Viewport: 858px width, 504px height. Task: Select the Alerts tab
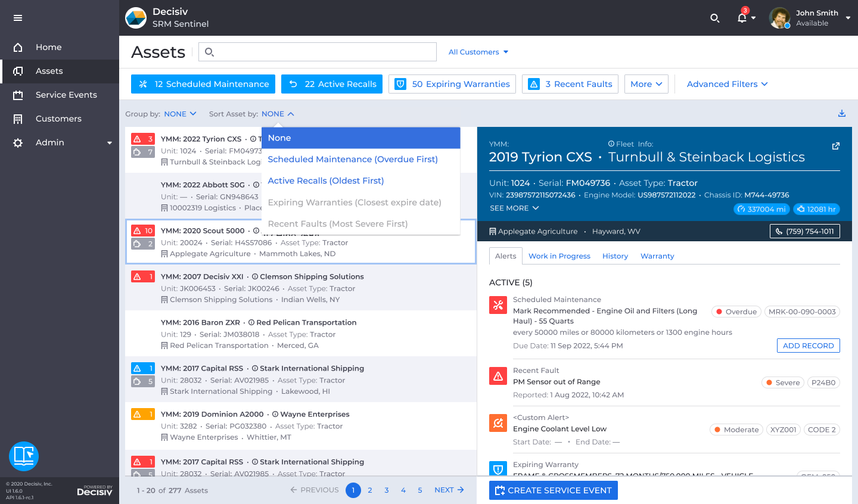pyautogui.click(x=506, y=256)
